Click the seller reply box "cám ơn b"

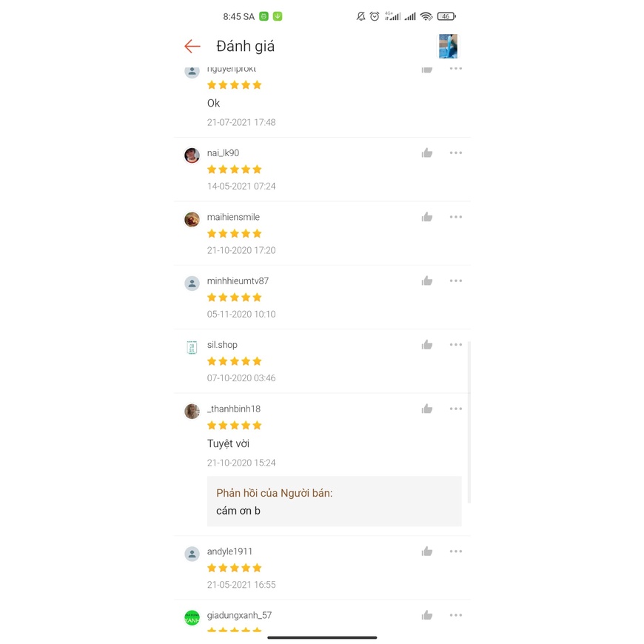(x=334, y=501)
